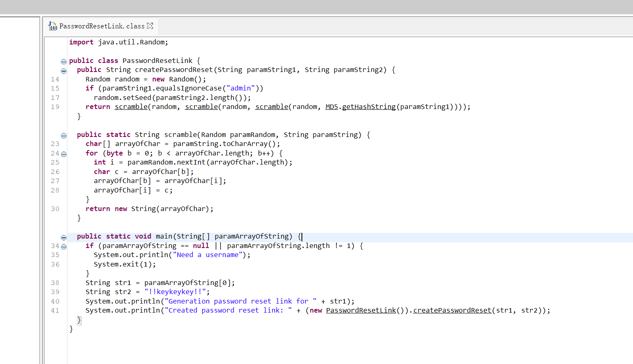Click line number 19 in the gutter

55,107
